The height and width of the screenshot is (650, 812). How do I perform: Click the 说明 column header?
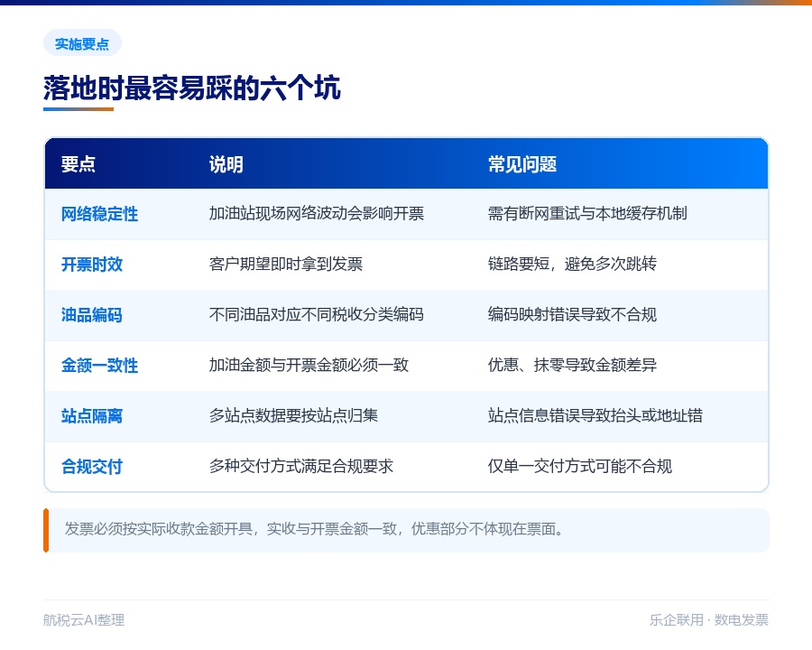pyautogui.click(x=226, y=164)
